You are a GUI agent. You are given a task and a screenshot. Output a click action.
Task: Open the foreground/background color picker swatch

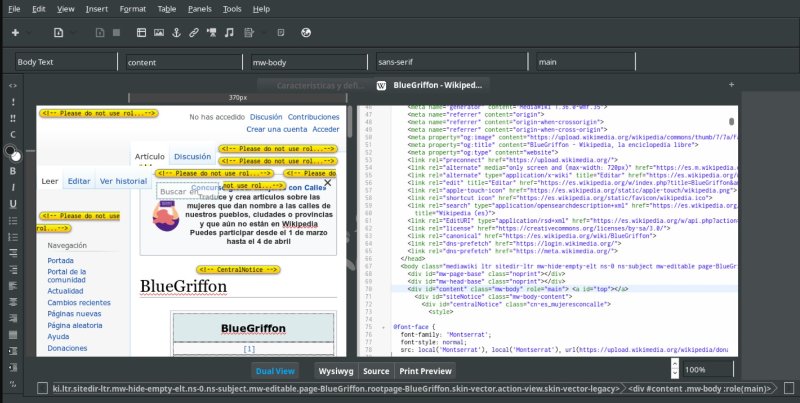tap(12, 152)
